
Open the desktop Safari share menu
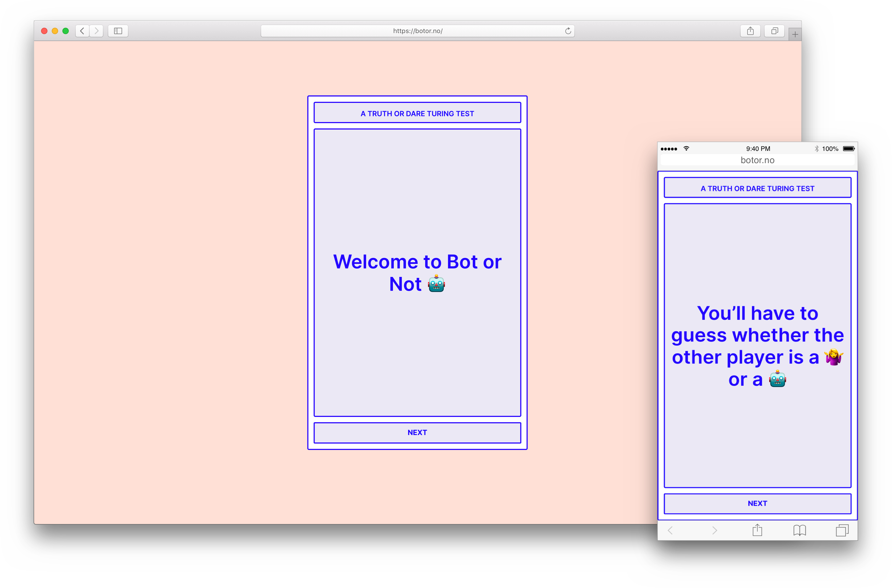pyautogui.click(x=750, y=31)
